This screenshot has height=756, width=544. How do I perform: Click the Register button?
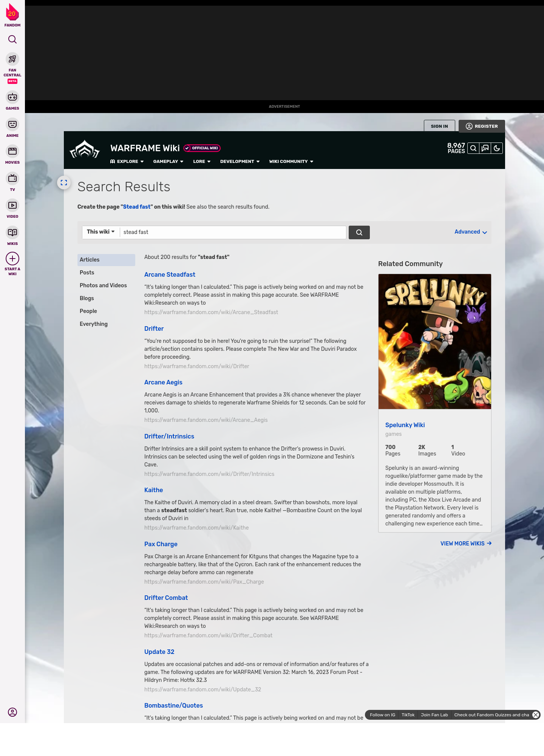coord(482,126)
